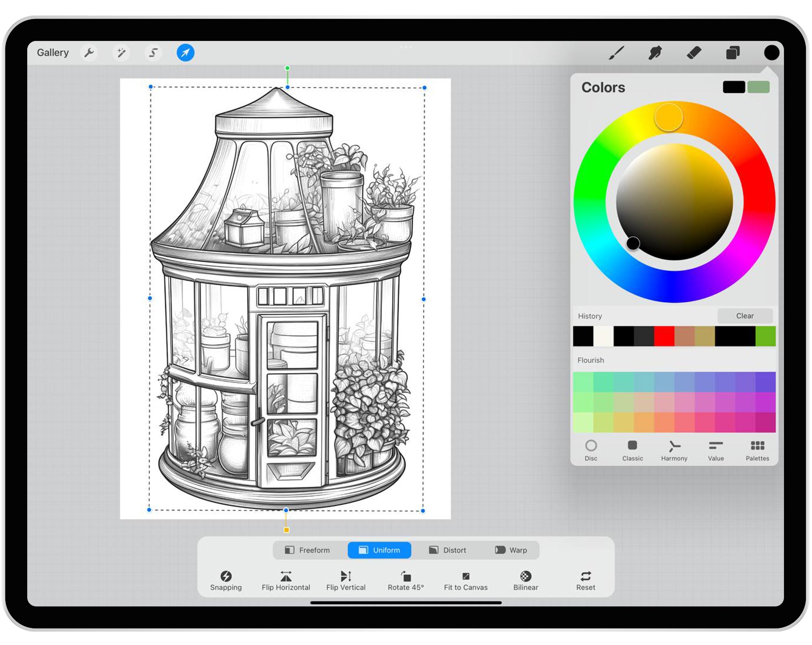Pick the red swatch from color History
This screenshot has width=812, height=645.
665,335
